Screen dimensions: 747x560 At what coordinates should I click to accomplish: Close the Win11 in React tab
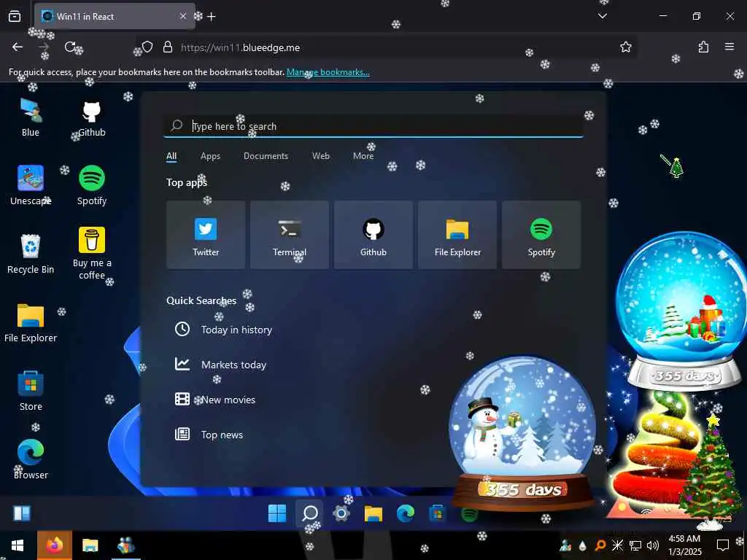(x=183, y=16)
